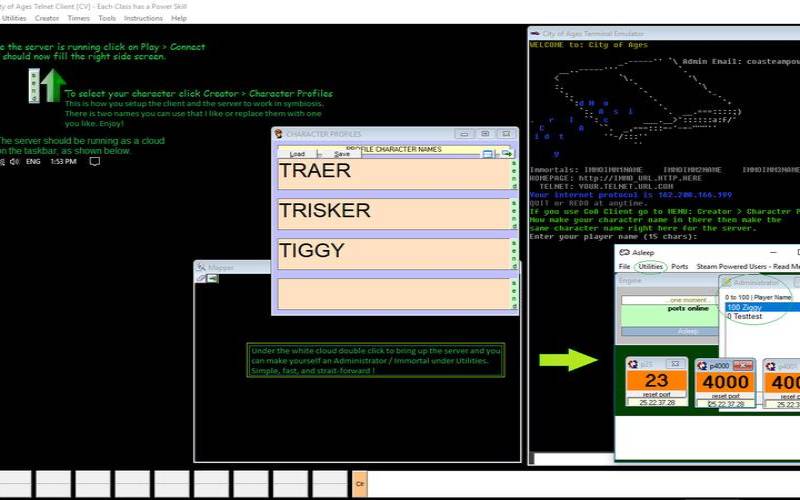Open the Creator menu
Viewport: 800px width, 500px height.
pyautogui.click(x=47, y=18)
